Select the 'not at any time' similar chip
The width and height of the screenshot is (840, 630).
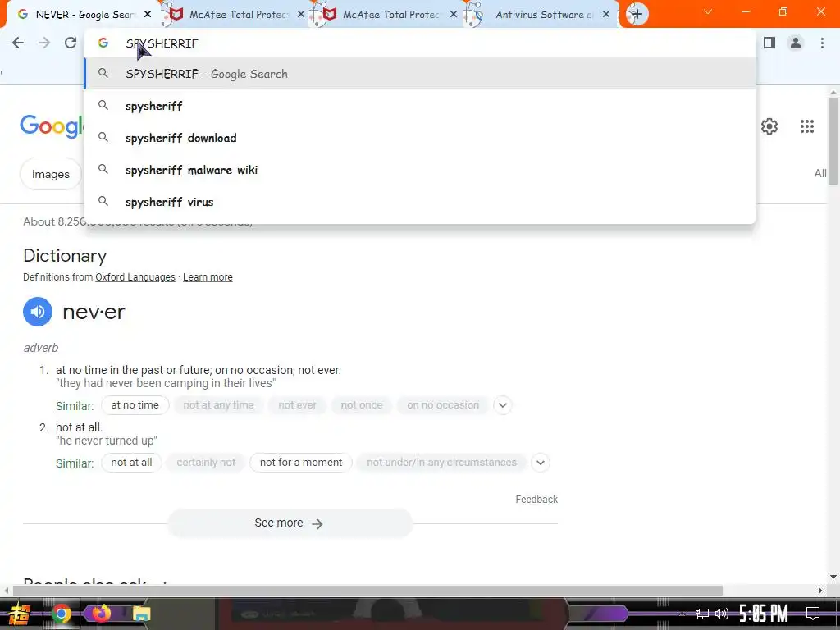(218, 405)
